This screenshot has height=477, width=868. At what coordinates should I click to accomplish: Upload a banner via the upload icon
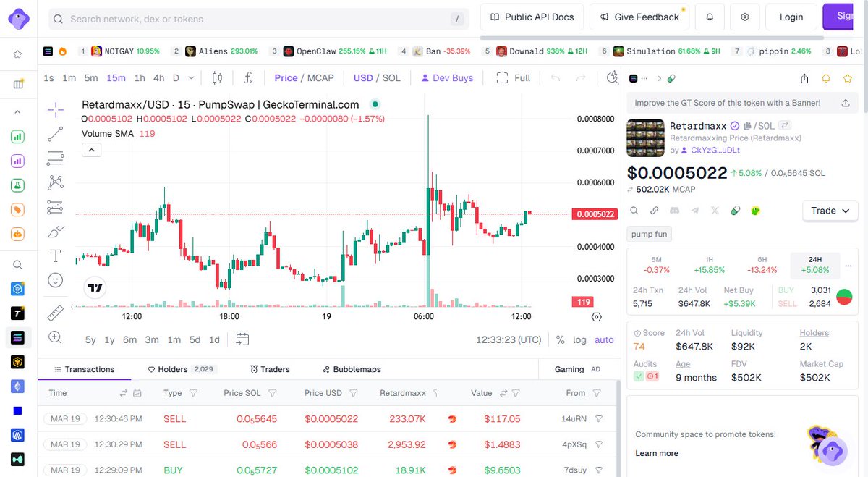click(x=846, y=103)
